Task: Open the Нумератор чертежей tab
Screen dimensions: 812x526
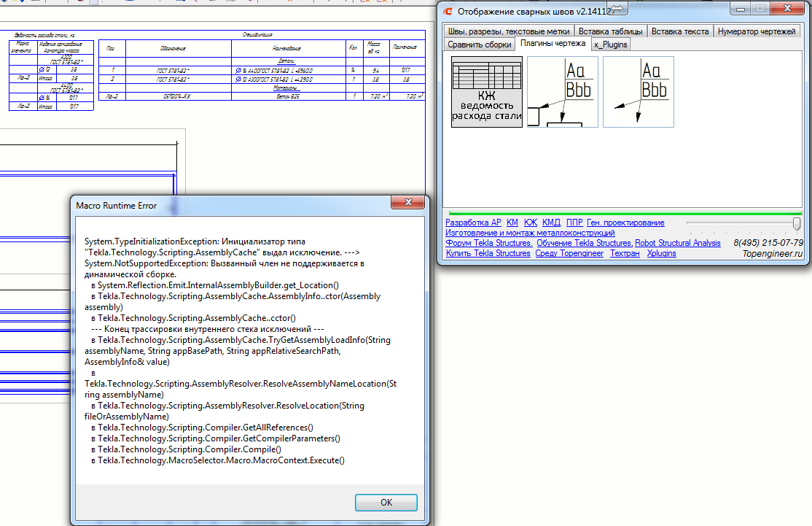Action: [757, 31]
